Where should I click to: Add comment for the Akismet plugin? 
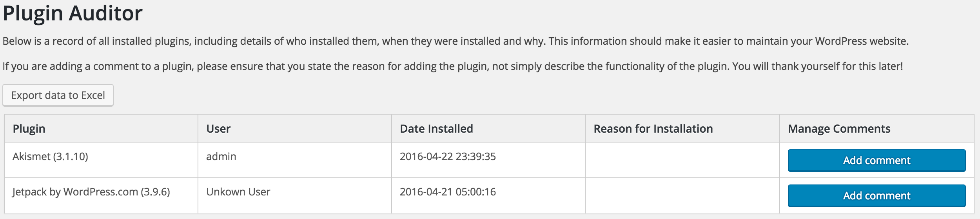[x=877, y=160]
